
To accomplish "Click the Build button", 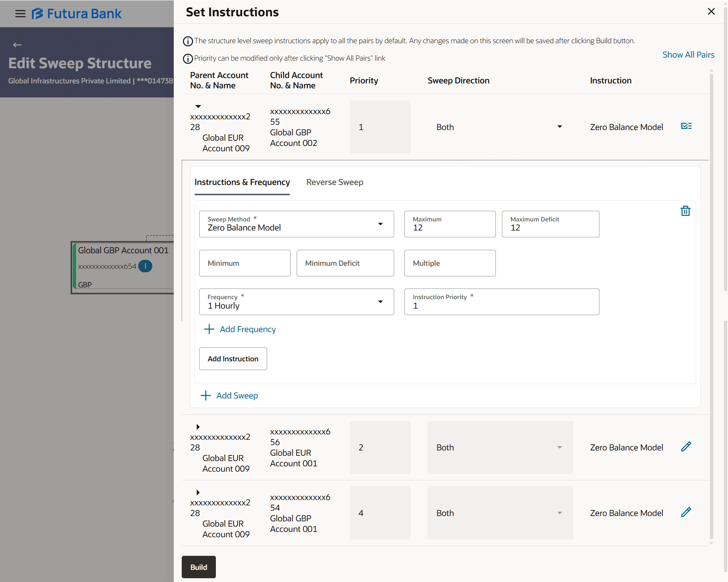I will [x=198, y=567].
